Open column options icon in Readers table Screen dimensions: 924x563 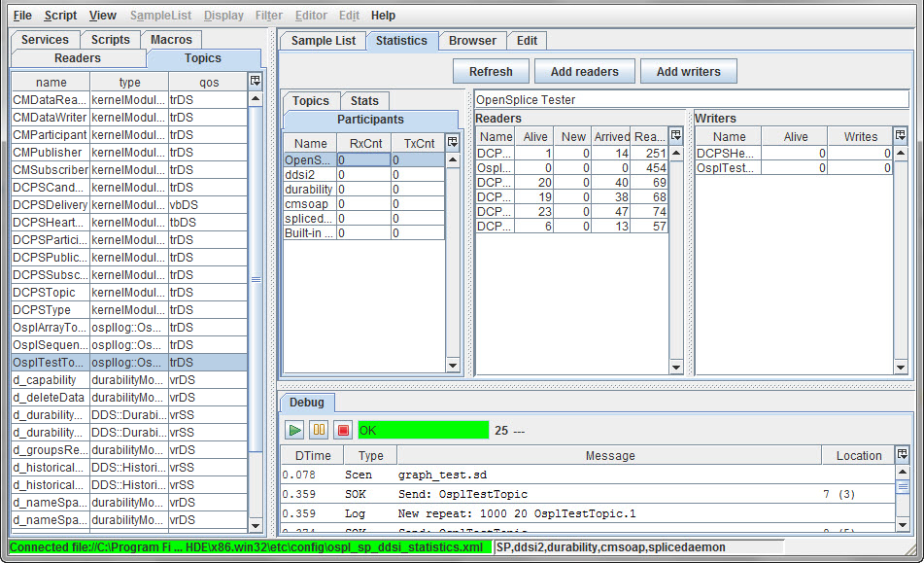[676, 135]
